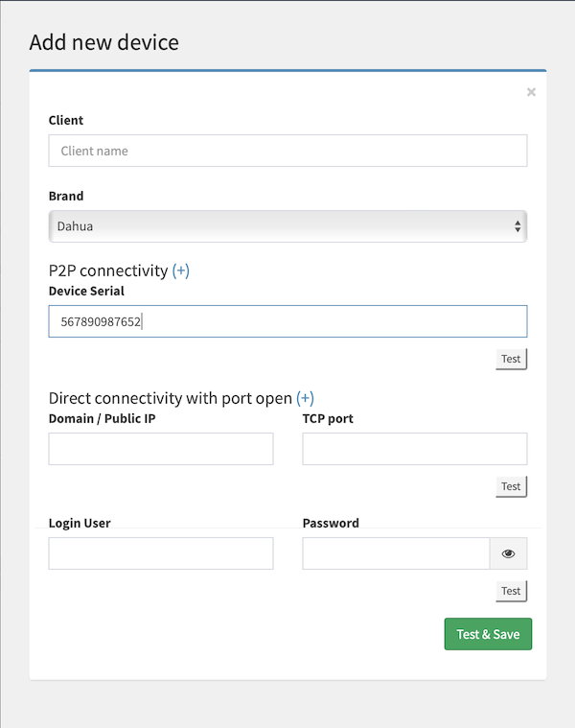Image resolution: width=575 pixels, height=728 pixels.
Task: Click the Add new device heading
Action: tap(104, 42)
